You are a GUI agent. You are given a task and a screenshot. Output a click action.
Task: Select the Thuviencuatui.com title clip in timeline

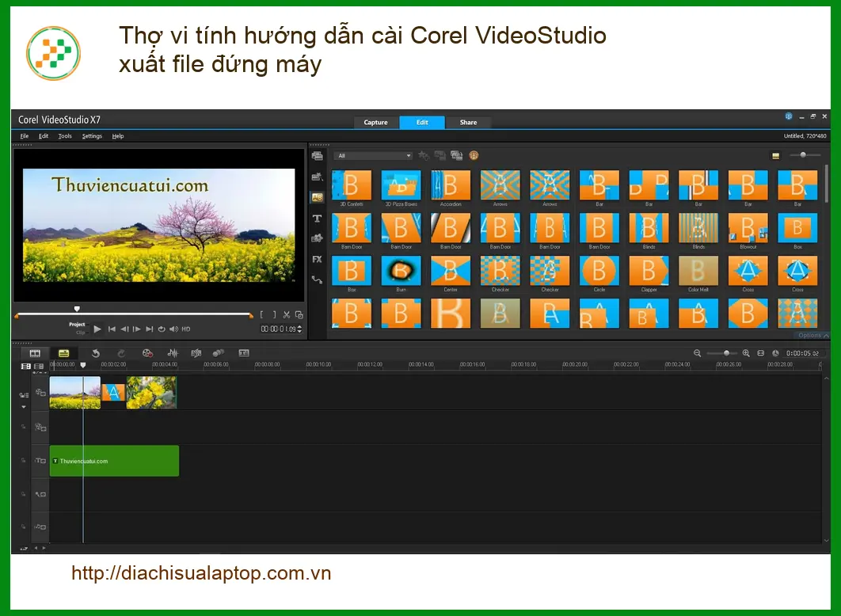(x=114, y=461)
